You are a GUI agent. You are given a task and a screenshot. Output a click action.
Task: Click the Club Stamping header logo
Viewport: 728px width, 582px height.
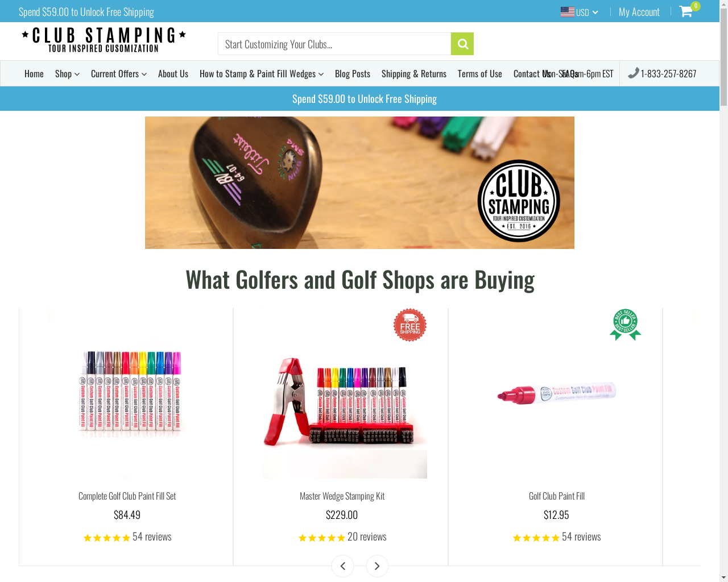104,40
